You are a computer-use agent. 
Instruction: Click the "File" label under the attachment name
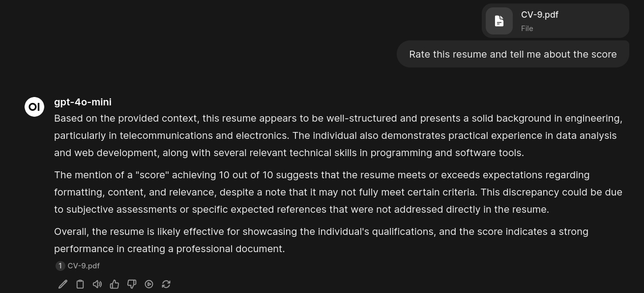pyautogui.click(x=527, y=29)
